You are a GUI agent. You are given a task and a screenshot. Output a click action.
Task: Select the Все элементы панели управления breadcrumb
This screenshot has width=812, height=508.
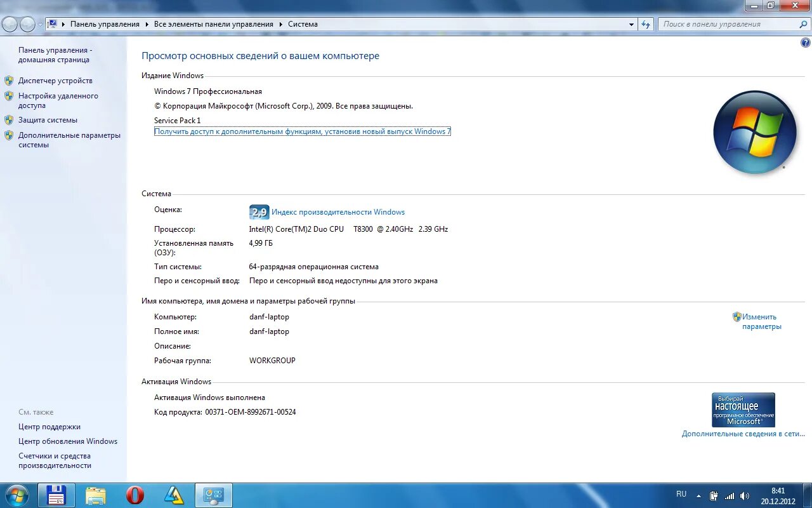coord(214,24)
